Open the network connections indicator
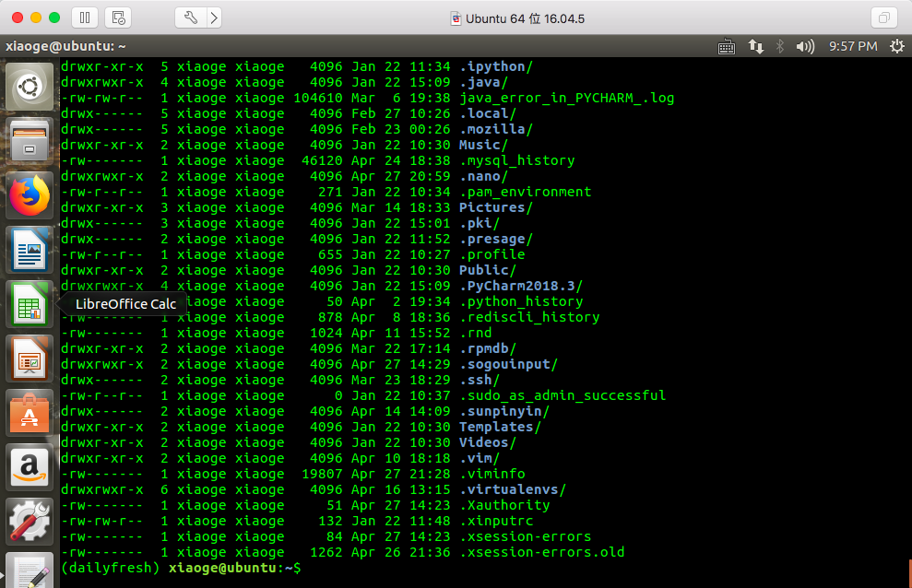 point(755,46)
